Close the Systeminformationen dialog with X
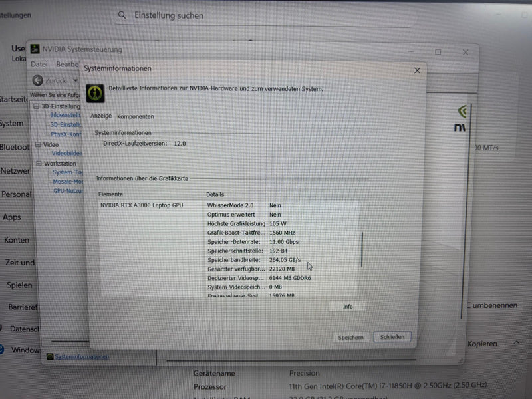532x399 pixels. coord(417,70)
